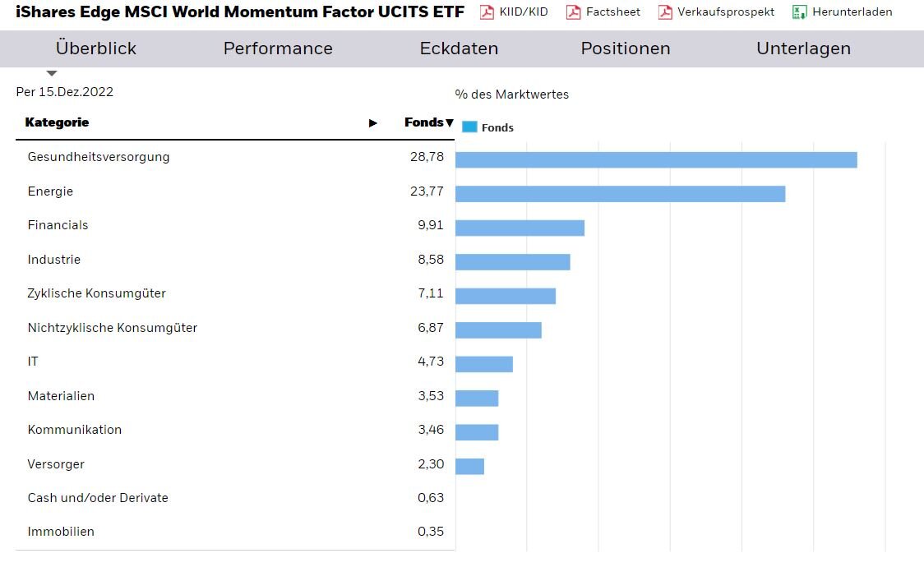Click the Gesundheitsversorgung row label
Image resolution: width=924 pixels, height=567 pixels.
coord(99,157)
